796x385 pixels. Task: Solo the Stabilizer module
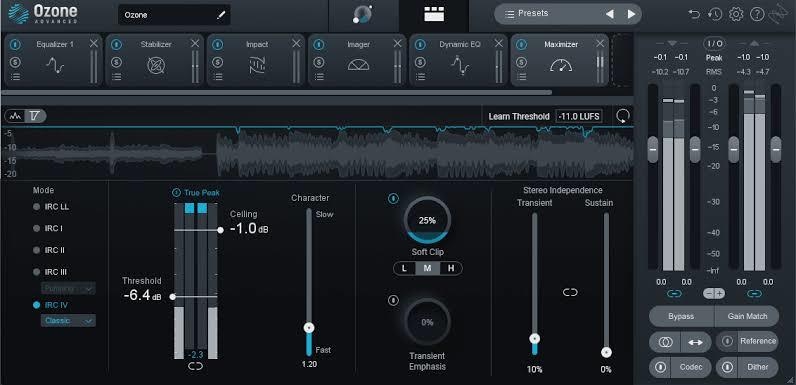(x=116, y=62)
